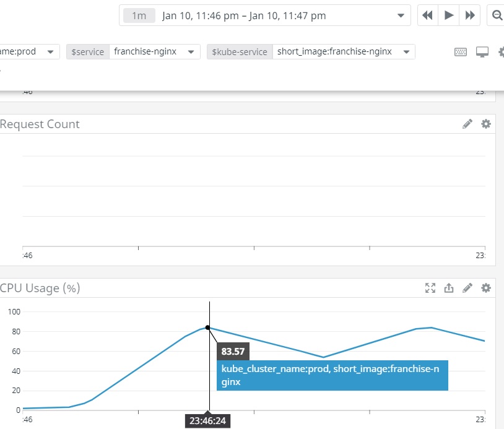The height and width of the screenshot is (429, 504).
Task: Expand CPU Usage graph to fullscreen
Action: point(430,288)
